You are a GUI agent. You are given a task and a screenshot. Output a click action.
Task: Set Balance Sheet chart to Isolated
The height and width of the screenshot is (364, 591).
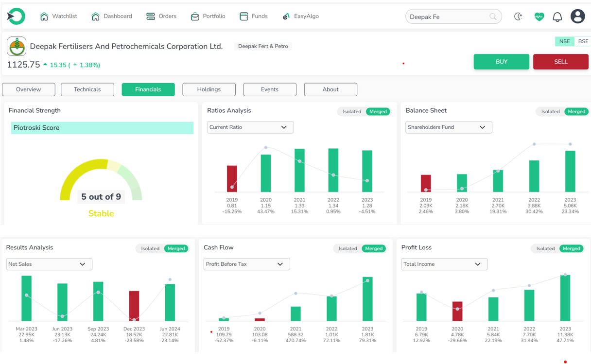point(550,112)
